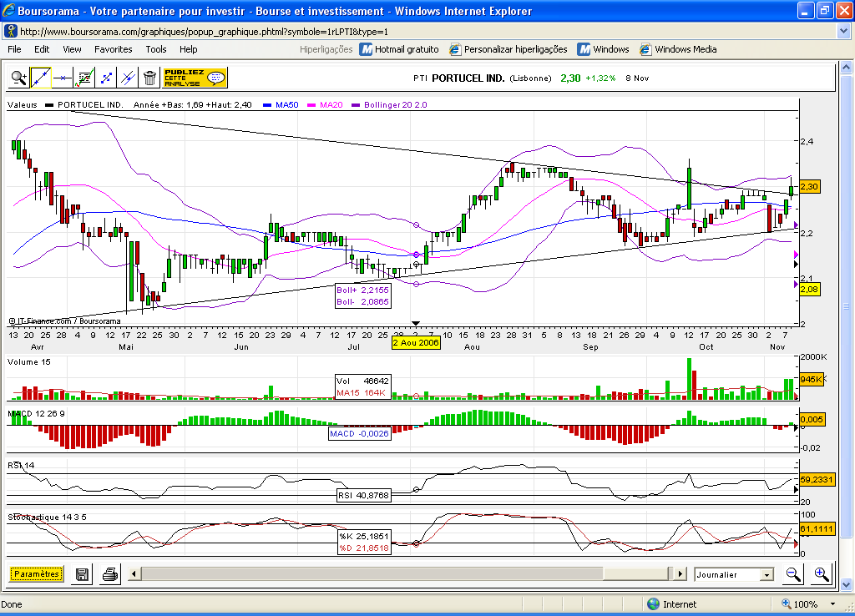Expand the address bar history dropdown

coord(844,32)
